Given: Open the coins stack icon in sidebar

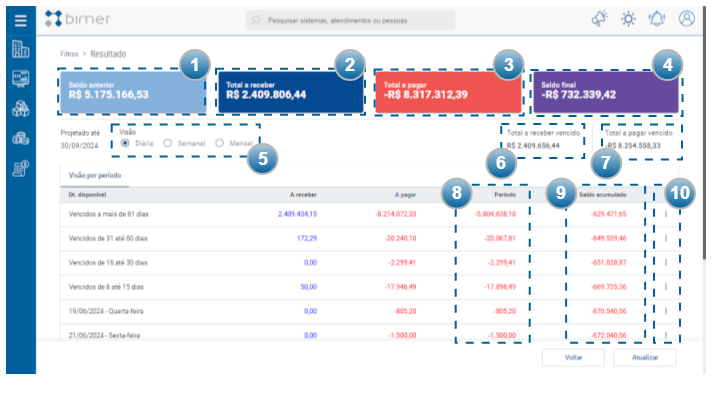Looking at the screenshot, I should (20, 138).
